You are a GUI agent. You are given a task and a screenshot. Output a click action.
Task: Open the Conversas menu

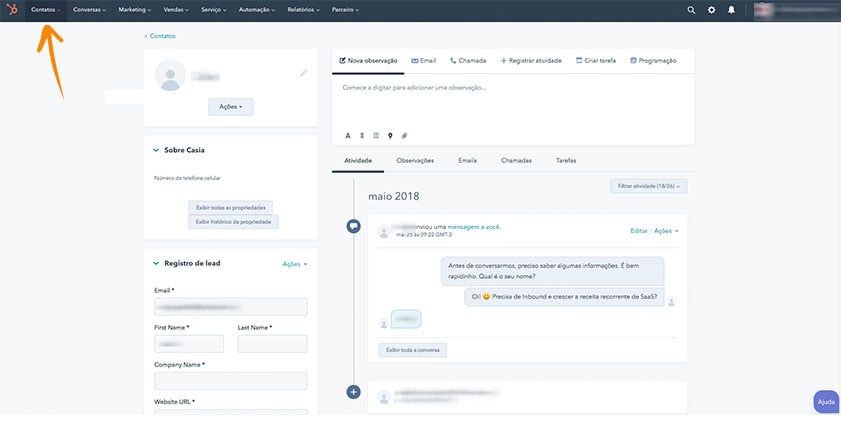tap(90, 10)
